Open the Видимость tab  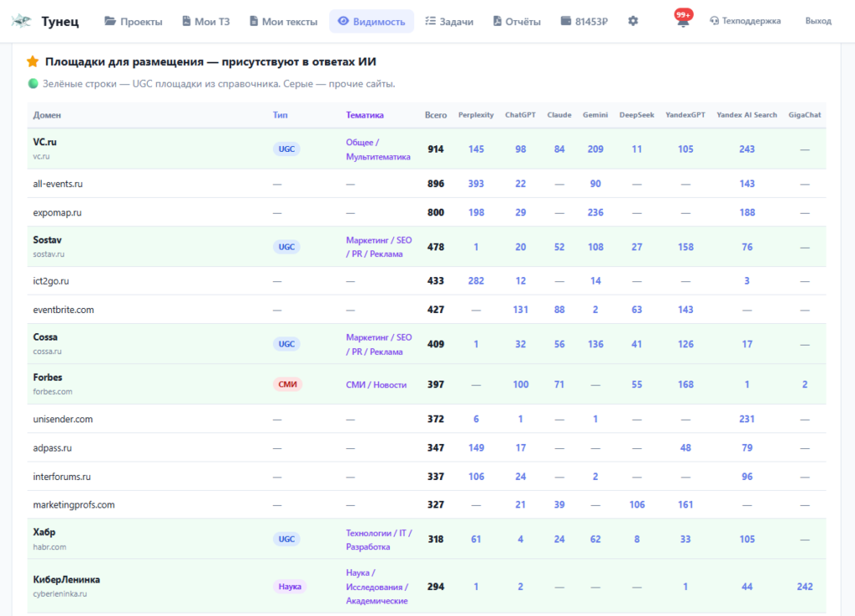(x=372, y=21)
